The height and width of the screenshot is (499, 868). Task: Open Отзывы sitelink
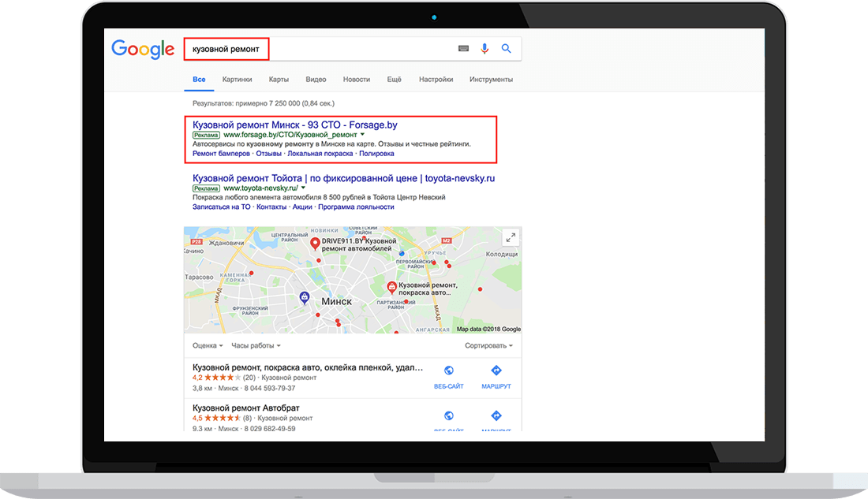(x=268, y=154)
